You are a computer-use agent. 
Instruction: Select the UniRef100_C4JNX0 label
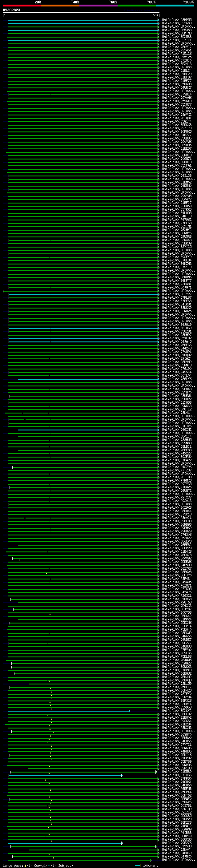(177, 857)
